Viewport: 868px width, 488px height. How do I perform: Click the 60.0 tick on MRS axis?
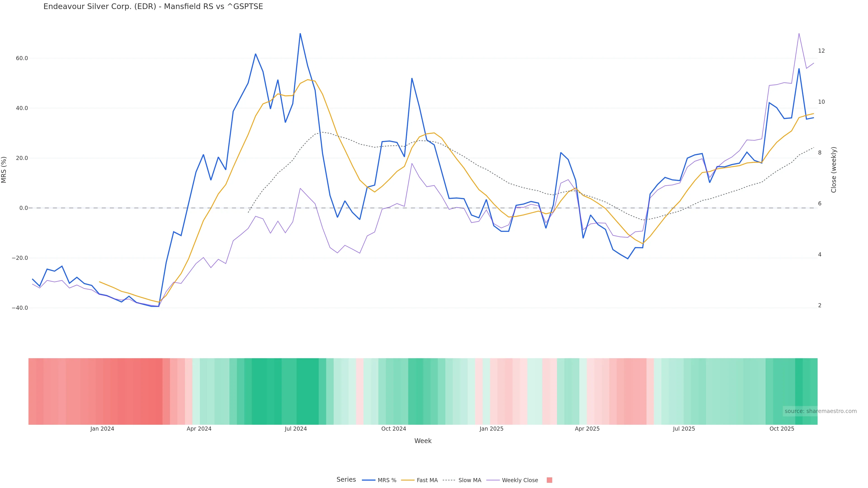(x=22, y=58)
